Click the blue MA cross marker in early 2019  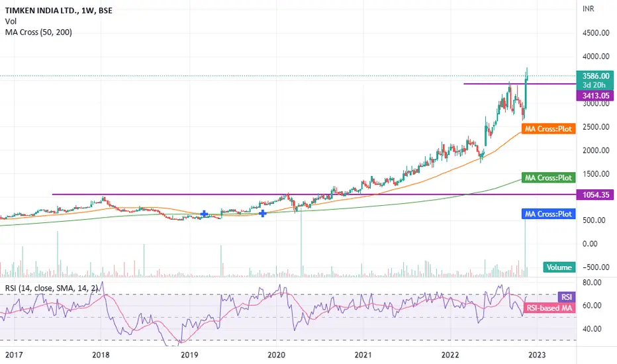point(204,214)
